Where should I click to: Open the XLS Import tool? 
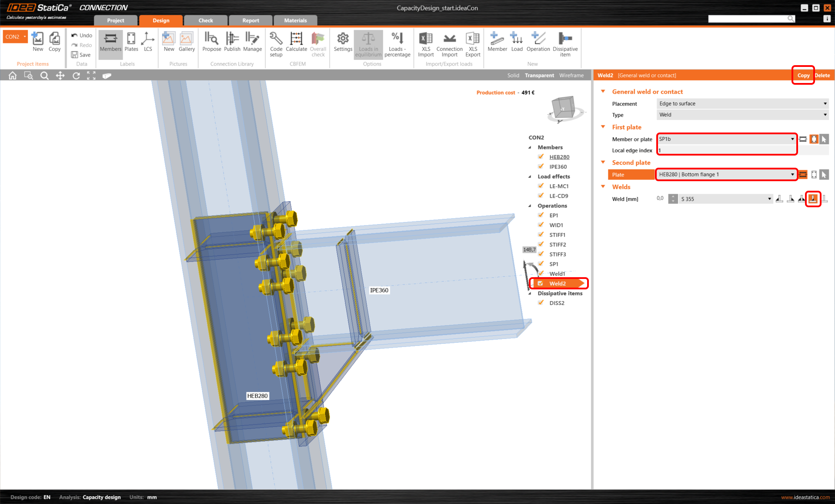(425, 44)
